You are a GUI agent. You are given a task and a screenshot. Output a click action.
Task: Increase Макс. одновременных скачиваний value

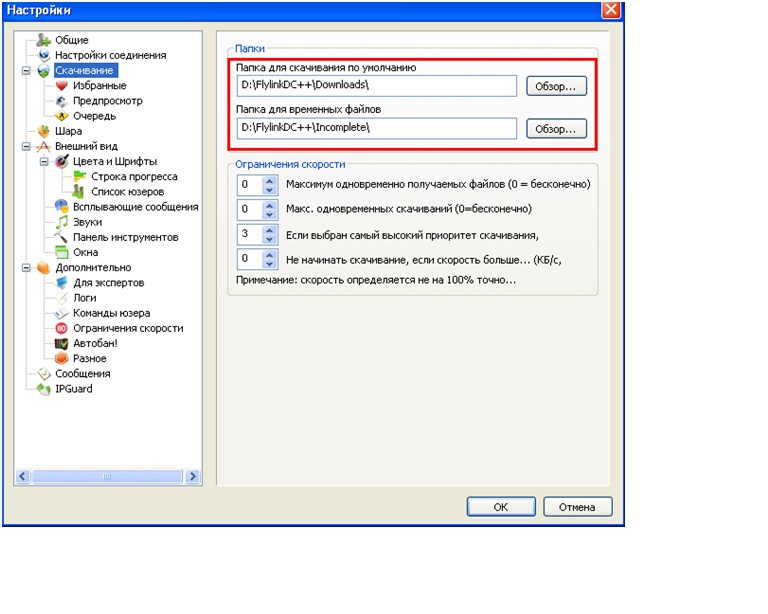pyautogui.click(x=269, y=205)
